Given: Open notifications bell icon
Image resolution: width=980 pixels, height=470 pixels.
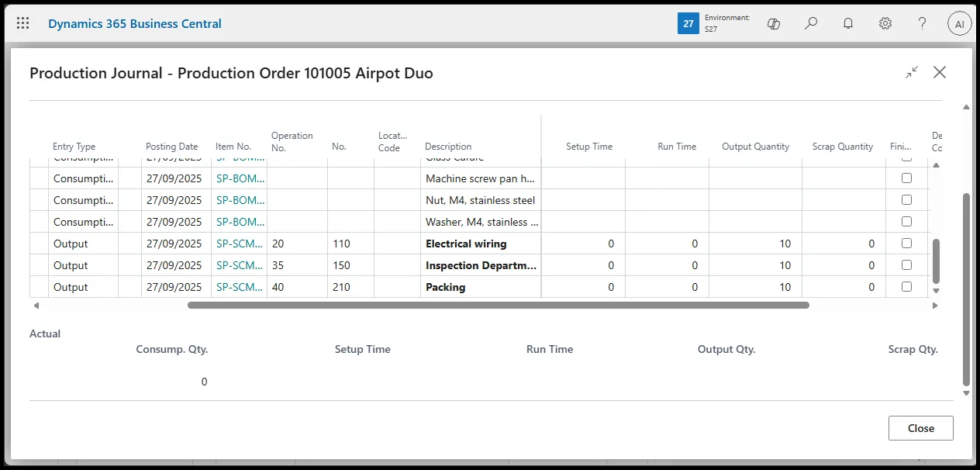Looking at the screenshot, I should (x=848, y=23).
